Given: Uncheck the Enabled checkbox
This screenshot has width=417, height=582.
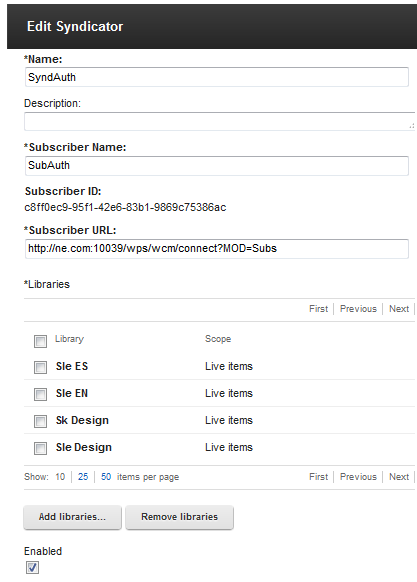Looking at the screenshot, I should tap(32, 567).
